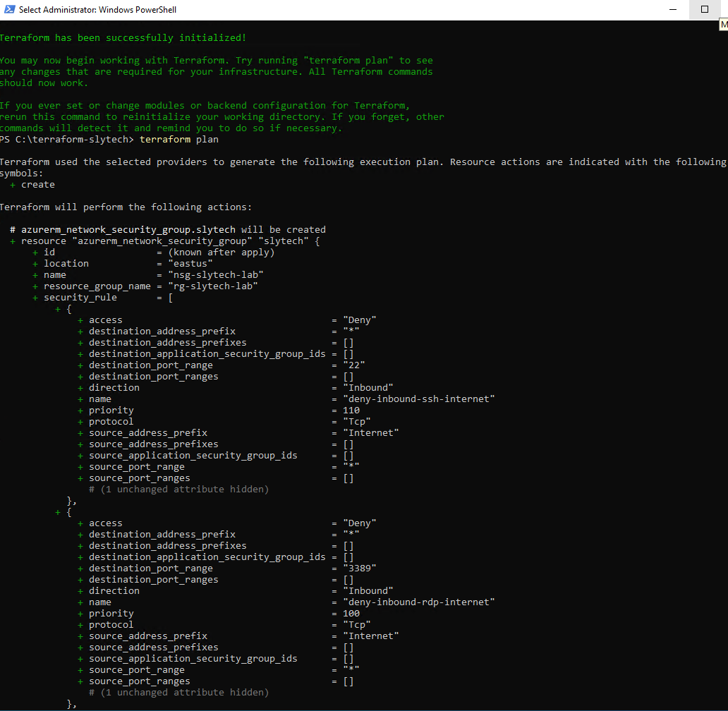Minimize the PowerShell window
The width and height of the screenshot is (728, 711).
point(673,9)
